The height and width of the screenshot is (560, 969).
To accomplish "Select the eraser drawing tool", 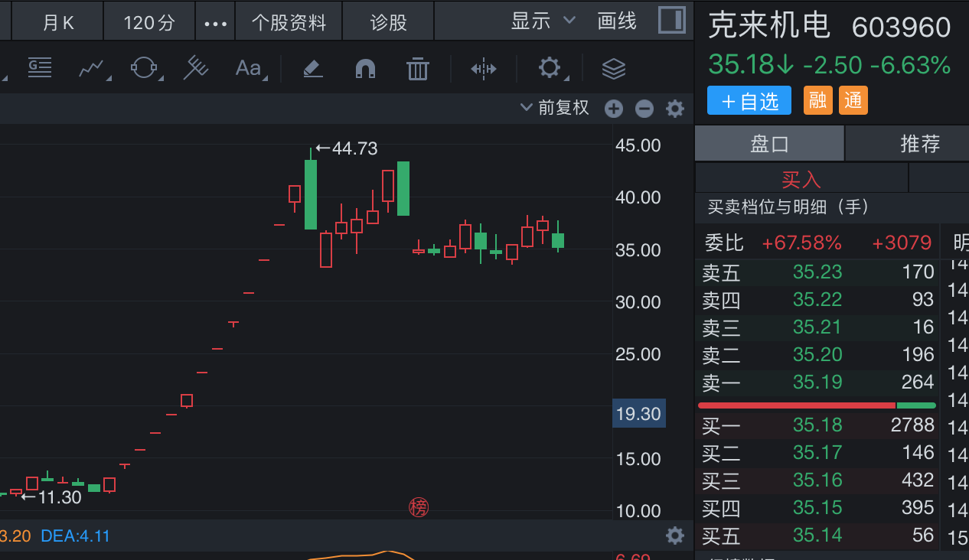I will point(312,69).
